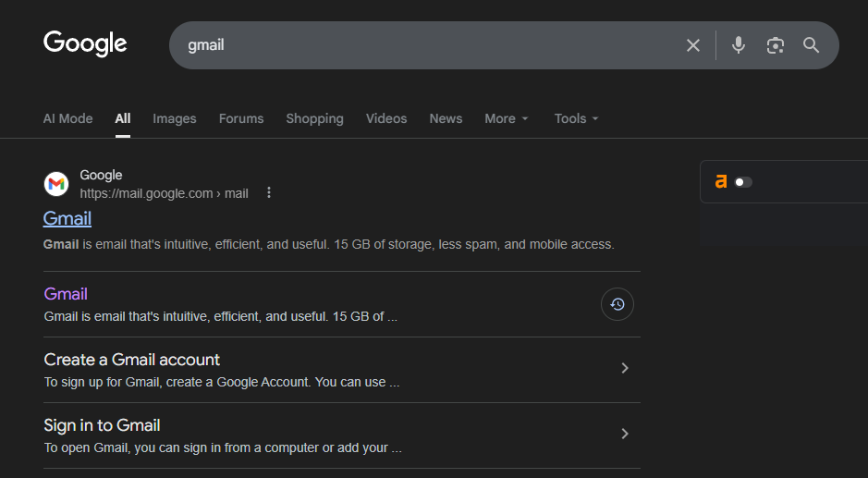
Task: Click 'Google' site name above the URL
Action: [101, 175]
